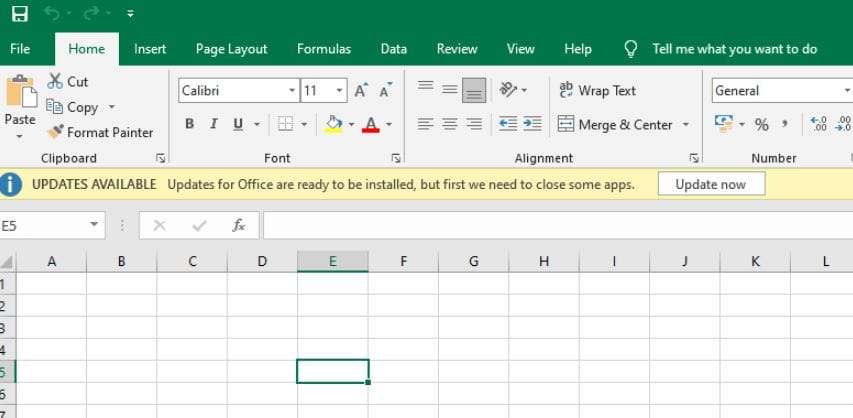The height and width of the screenshot is (418, 853).
Task: Click the Insert Function fx icon
Action: coord(239,226)
